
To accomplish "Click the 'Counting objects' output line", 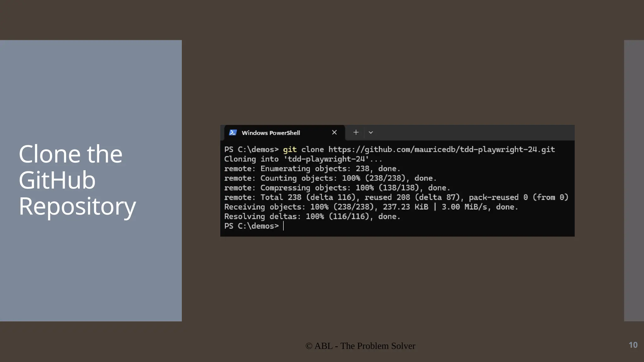I will pyautogui.click(x=330, y=178).
